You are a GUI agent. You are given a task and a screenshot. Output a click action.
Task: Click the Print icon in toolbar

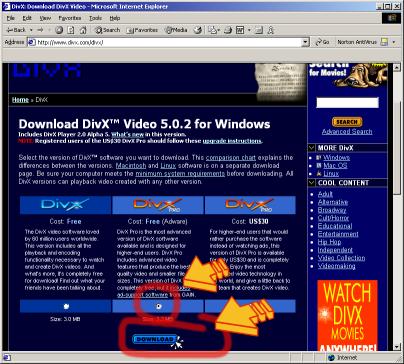(x=228, y=30)
